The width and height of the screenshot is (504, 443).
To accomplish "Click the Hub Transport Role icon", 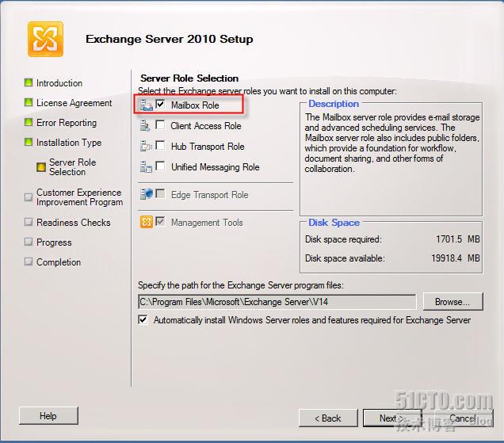I will tap(146, 147).
